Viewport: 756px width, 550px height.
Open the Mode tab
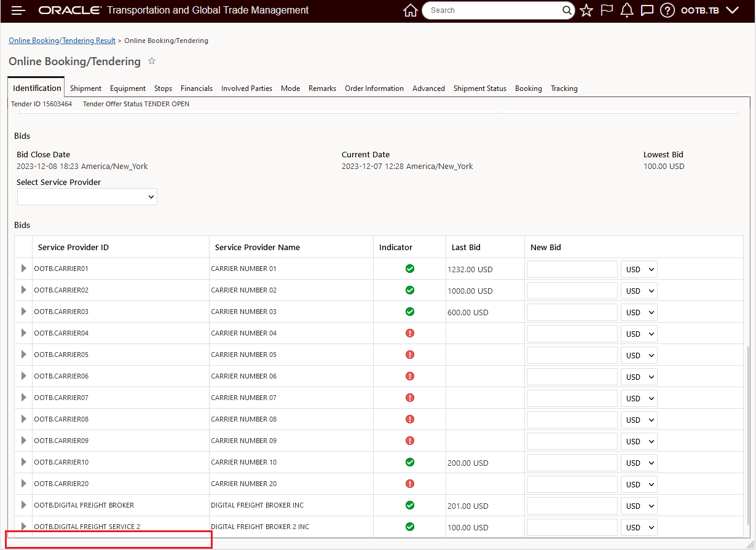290,88
